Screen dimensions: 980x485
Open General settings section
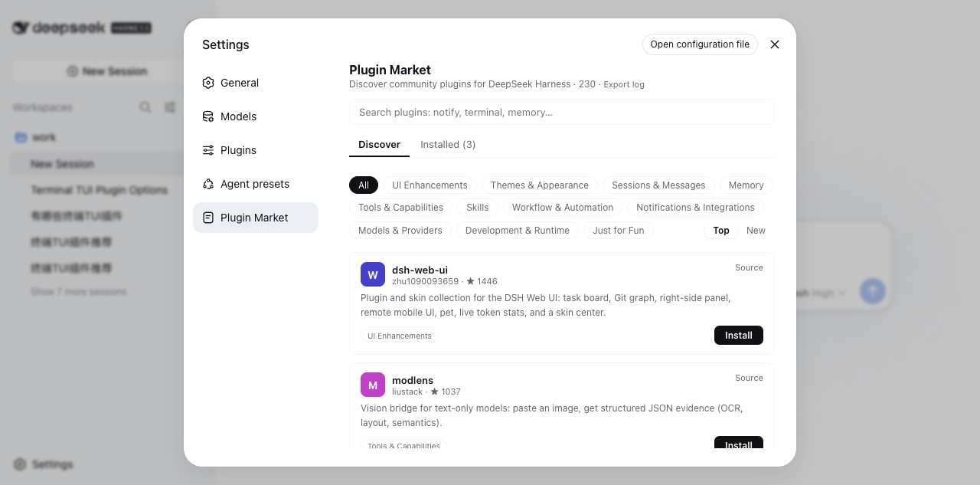click(256, 83)
